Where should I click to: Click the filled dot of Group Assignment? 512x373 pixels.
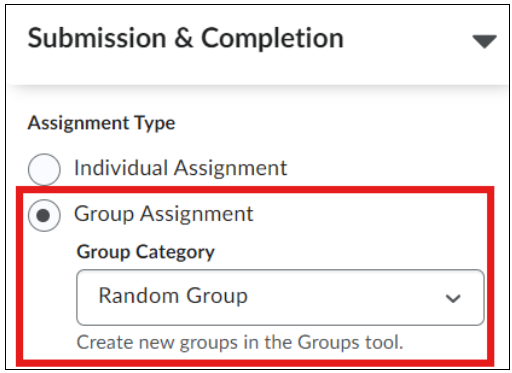[43, 215]
